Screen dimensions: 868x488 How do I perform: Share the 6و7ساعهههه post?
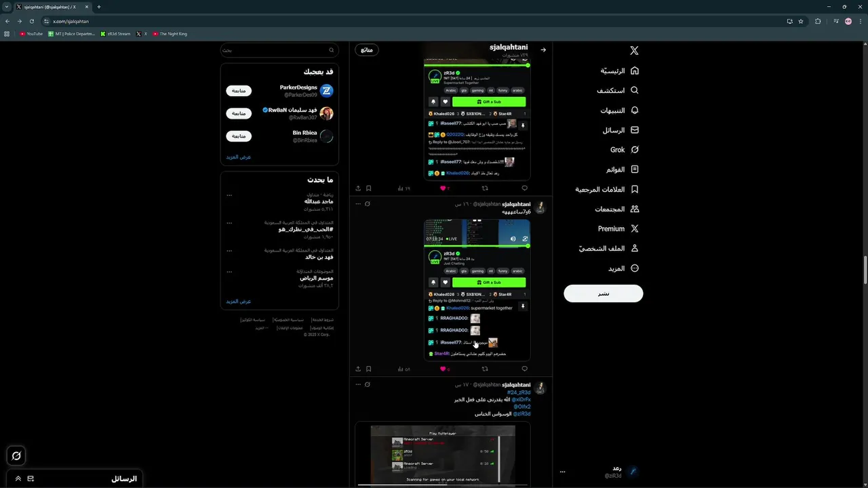coord(358,369)
